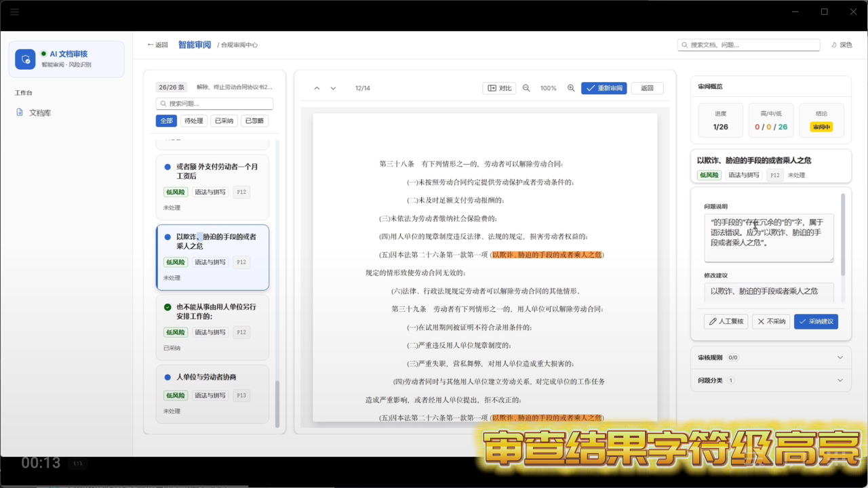Click the 进度 1/26 stat box
Screen dimensions: 868x488
tap(720, 120)
